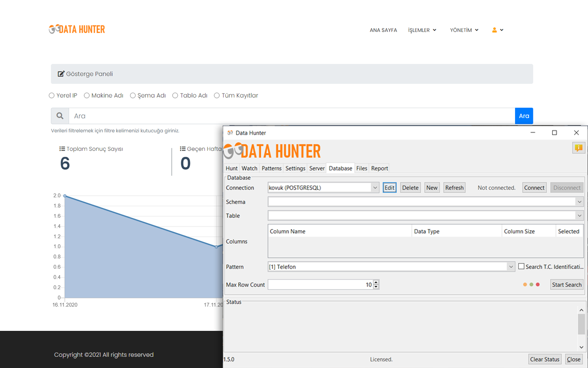Expand the YÖNETİM dropdown menu
Viewport: 588px width, 368px height.
click(464, 30)
